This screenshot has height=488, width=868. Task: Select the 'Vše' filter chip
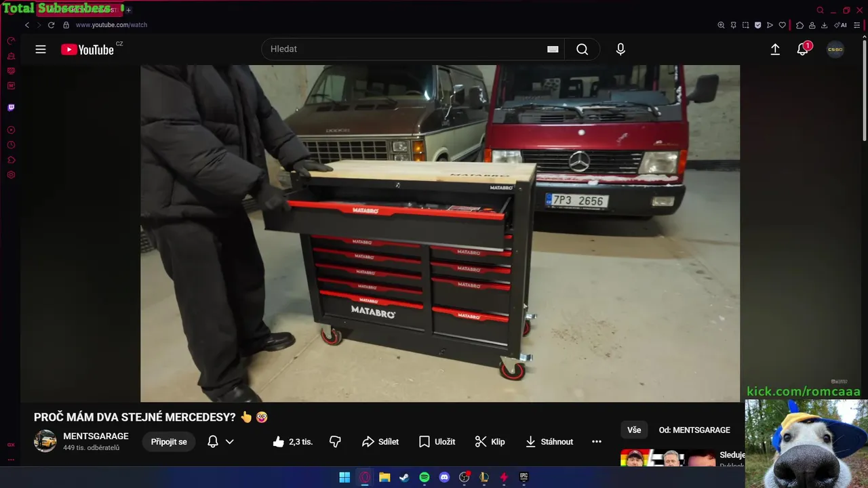coord(634,430)
